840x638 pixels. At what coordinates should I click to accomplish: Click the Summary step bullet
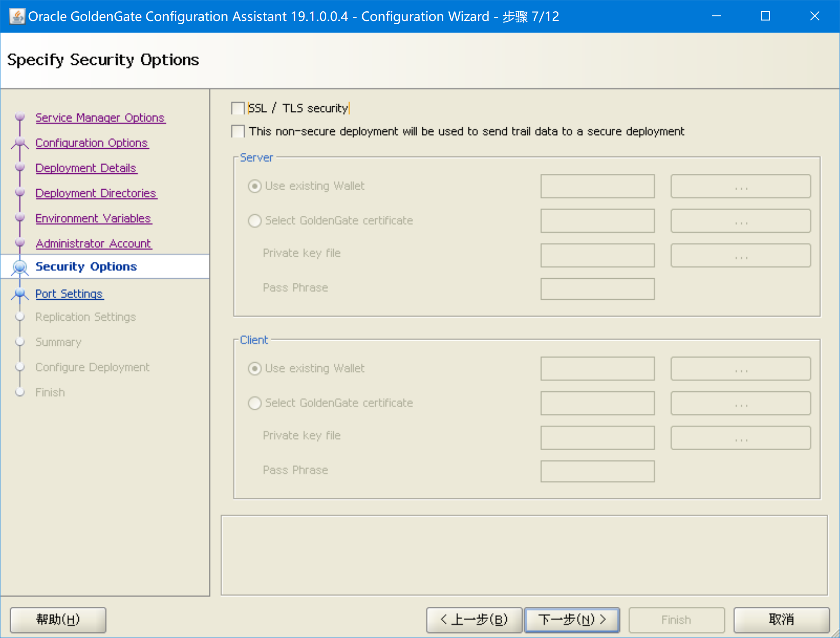click(x=20, y=342)
